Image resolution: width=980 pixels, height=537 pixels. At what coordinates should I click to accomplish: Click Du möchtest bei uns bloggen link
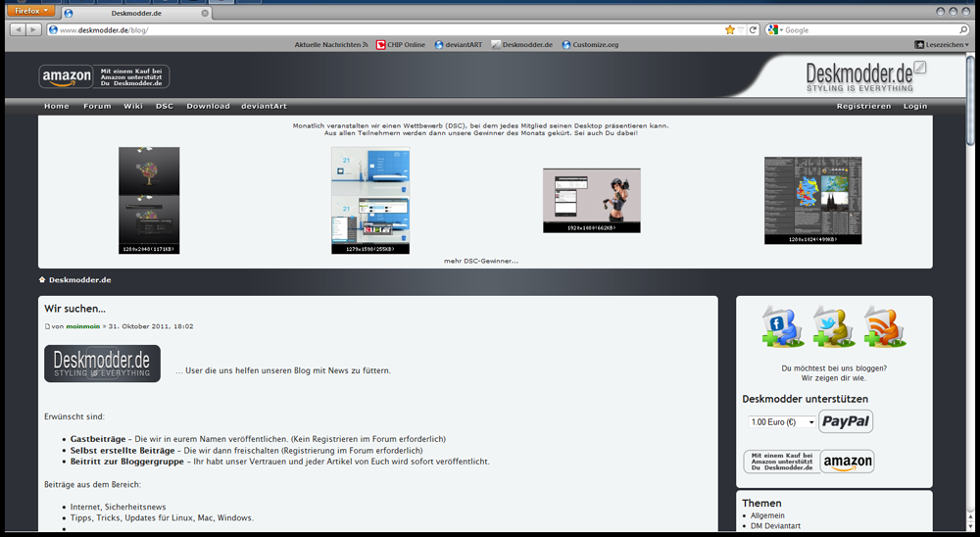pyautogui.click(x=834, y=373)
